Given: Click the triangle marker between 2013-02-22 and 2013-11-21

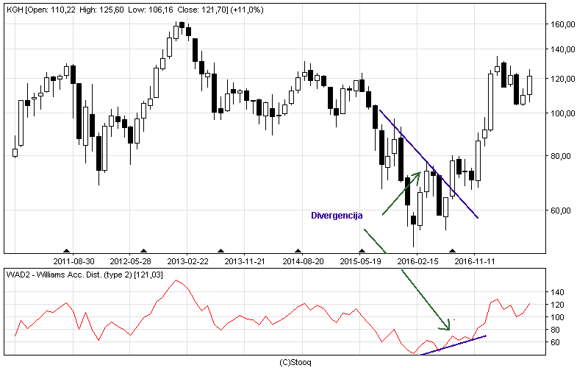Looking at the screenshot, I should 221,251.
